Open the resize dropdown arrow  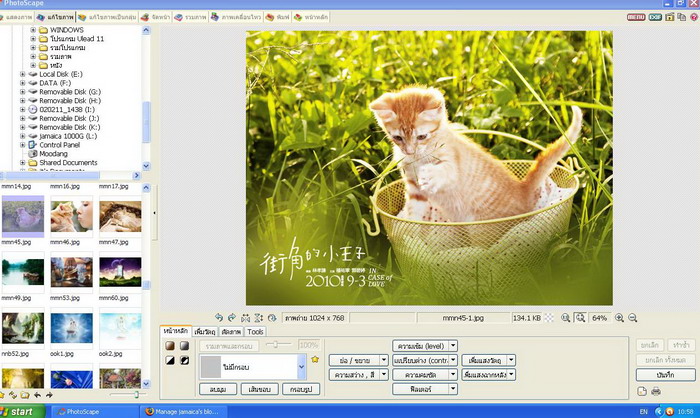click(x=384, y=360)
